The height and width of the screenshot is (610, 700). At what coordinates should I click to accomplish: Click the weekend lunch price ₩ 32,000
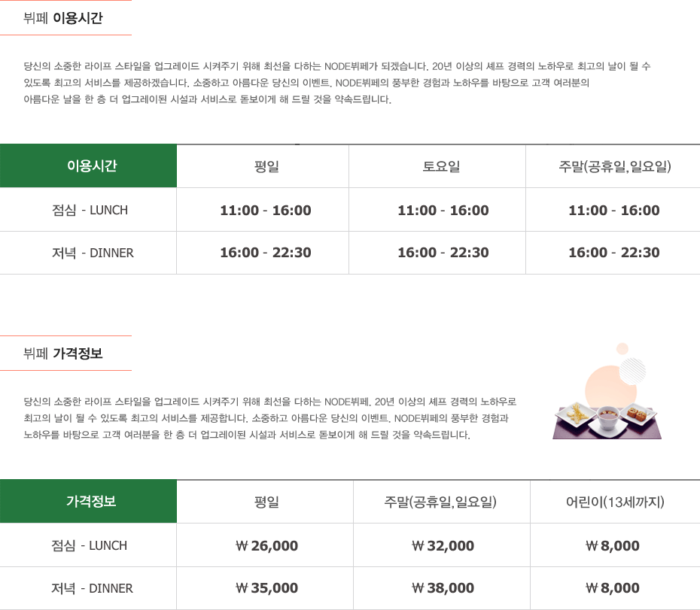coord(443,546)
